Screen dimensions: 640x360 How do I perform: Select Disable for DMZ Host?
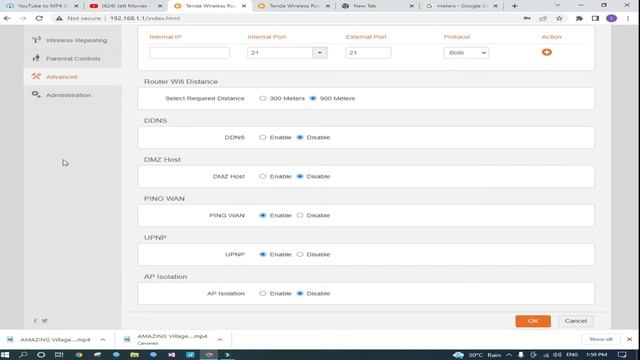point(300,176)
